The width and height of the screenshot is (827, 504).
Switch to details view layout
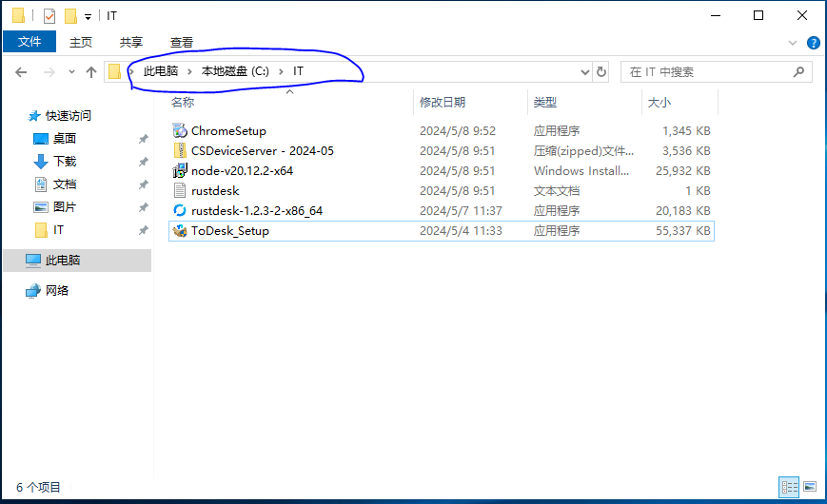tap(789, 487)
